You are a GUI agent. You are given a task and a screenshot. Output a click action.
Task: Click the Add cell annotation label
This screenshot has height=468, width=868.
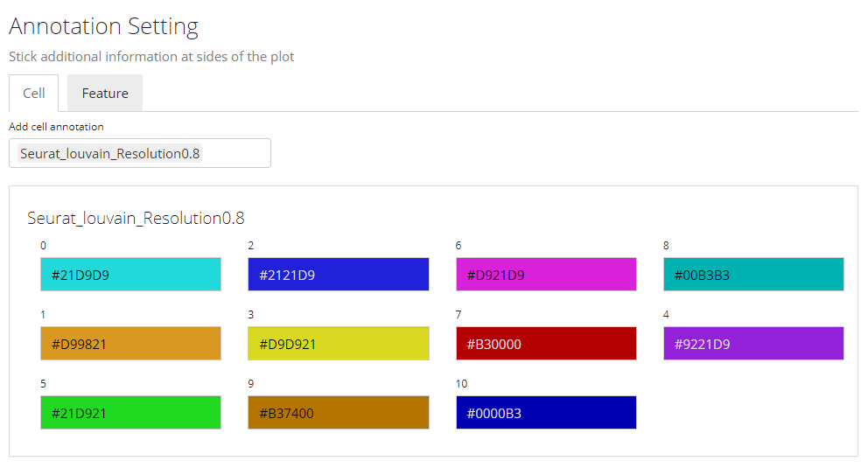[x=56, y=127]
